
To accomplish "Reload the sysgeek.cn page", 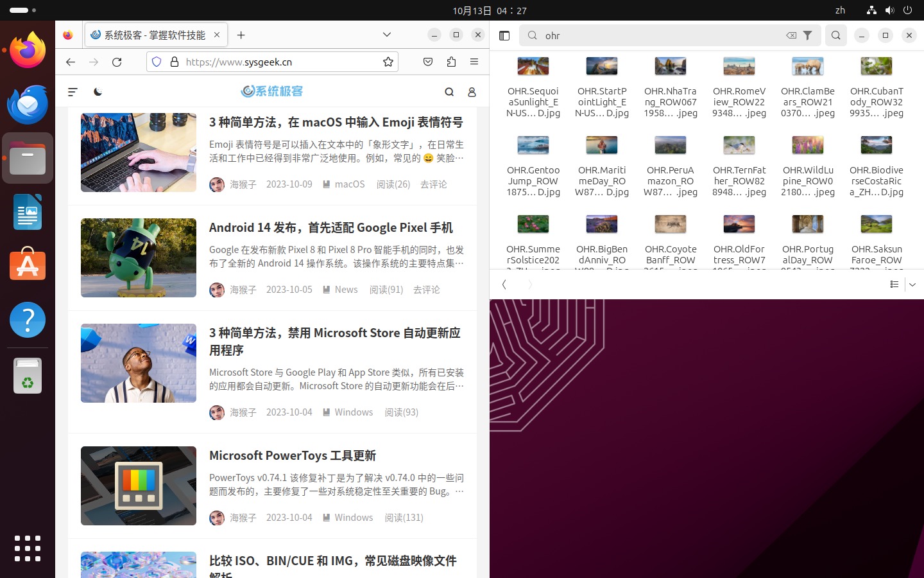I will tap(117, 62).
